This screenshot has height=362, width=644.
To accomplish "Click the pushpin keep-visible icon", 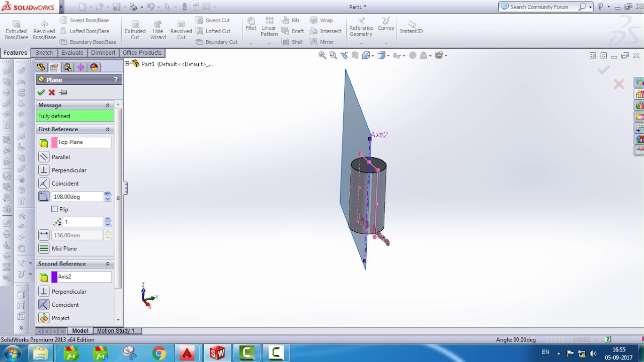I will (63, 93).
